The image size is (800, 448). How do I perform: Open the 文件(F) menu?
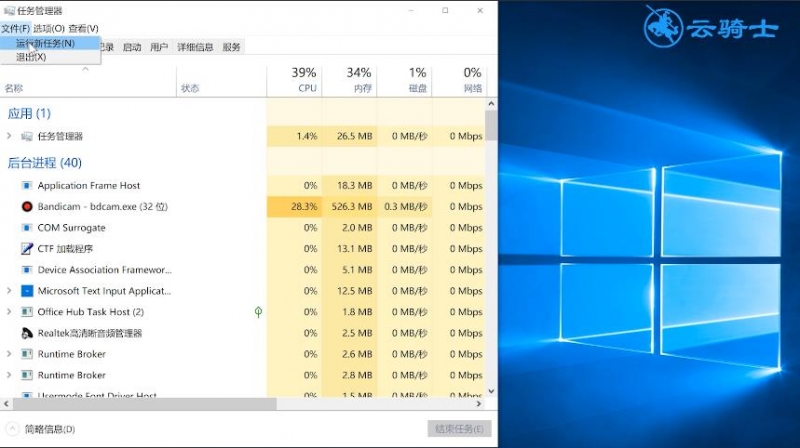coord(15,29)
